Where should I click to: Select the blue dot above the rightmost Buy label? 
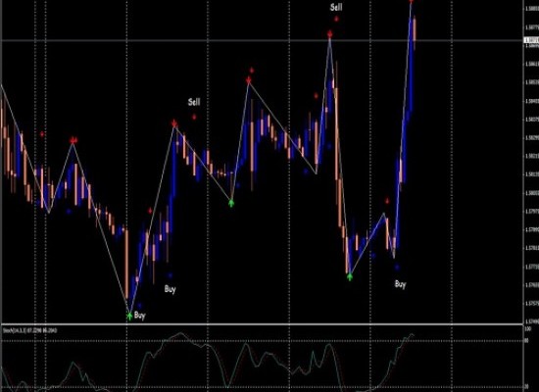(397, 267)
